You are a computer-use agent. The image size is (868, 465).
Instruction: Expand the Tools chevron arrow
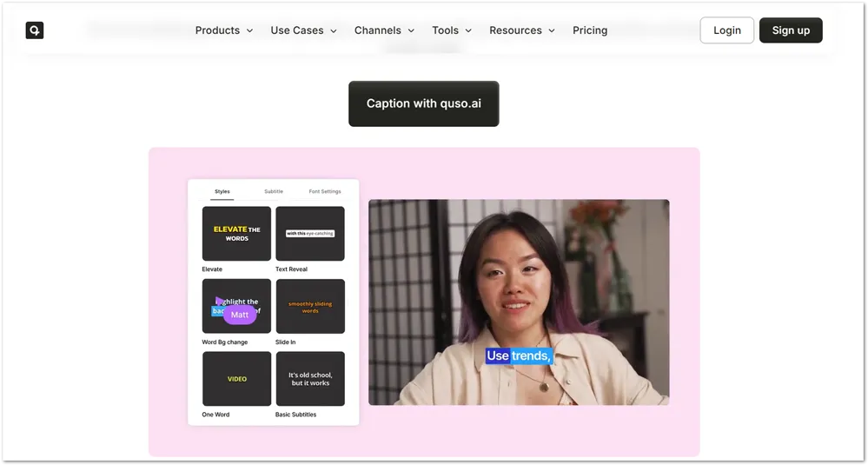pos(468,31)
